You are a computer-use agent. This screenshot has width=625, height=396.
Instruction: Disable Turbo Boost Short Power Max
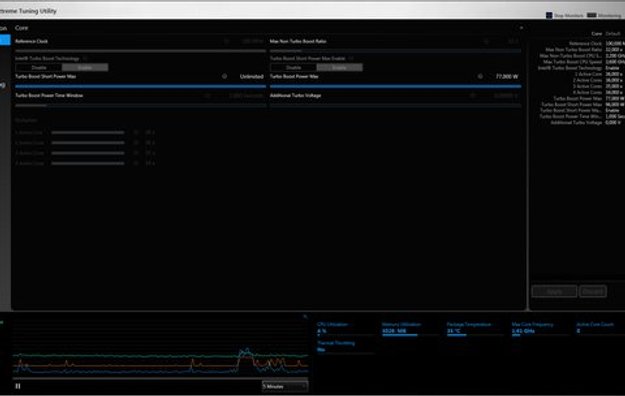click(293, 67)
